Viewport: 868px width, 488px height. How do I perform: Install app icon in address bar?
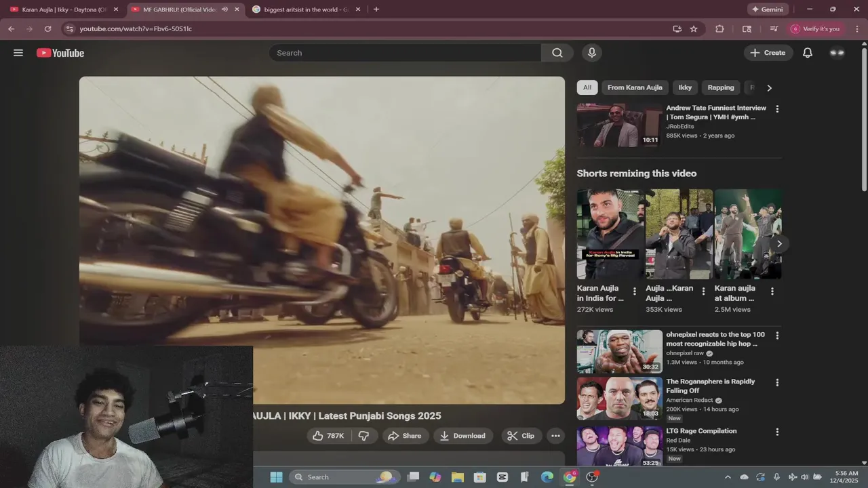click(677, 29)
